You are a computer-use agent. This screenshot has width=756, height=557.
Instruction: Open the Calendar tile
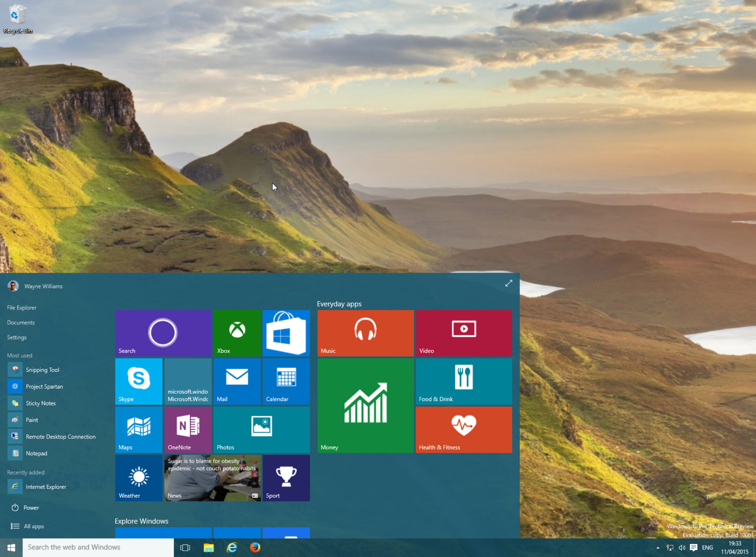pyautogui.click(x=286, y=381)
